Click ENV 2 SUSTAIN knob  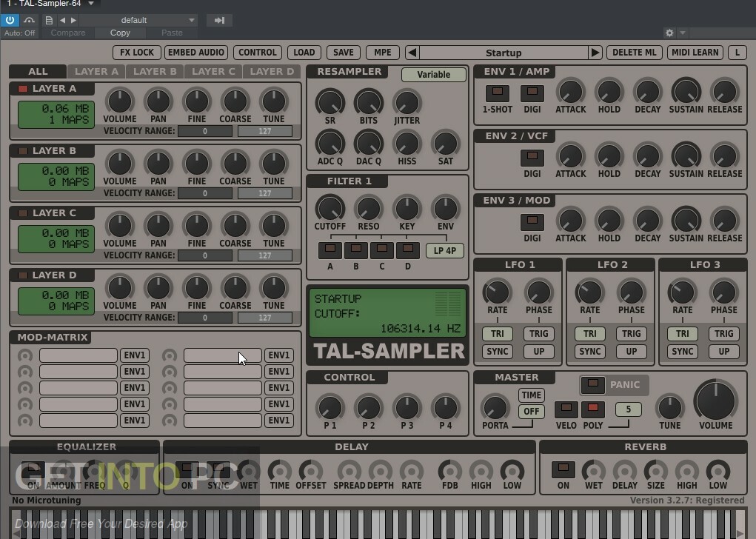point(686,155)
